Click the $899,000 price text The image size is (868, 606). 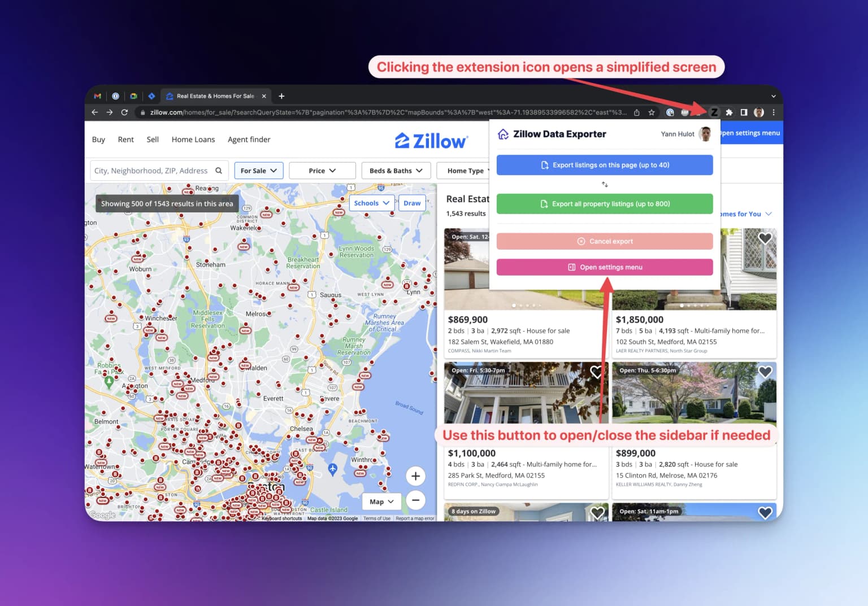click(636, 454)
